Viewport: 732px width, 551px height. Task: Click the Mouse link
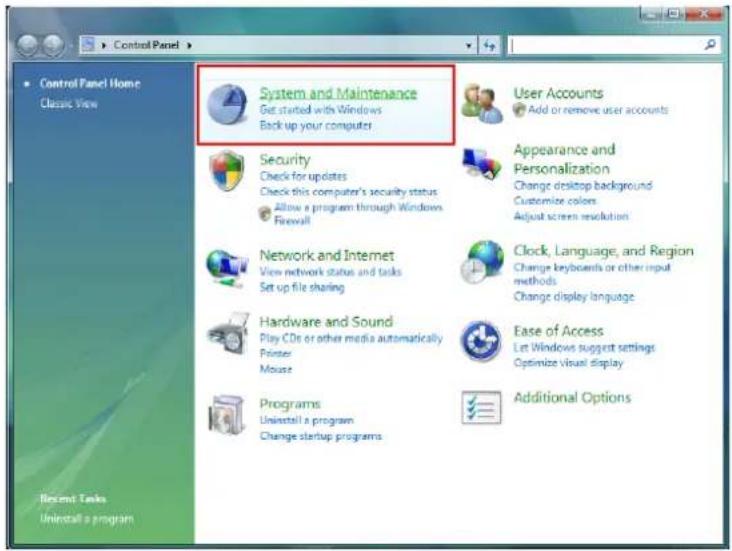click(276, 369)
